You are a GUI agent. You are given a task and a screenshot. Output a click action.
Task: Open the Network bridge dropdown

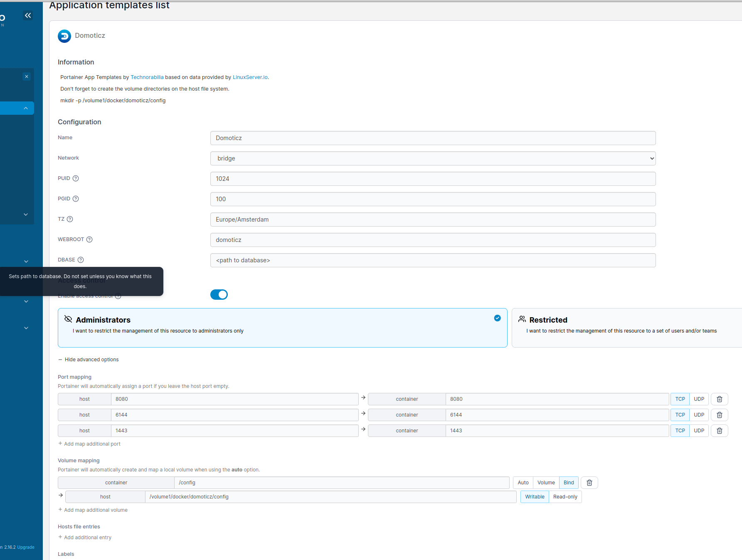433,158
